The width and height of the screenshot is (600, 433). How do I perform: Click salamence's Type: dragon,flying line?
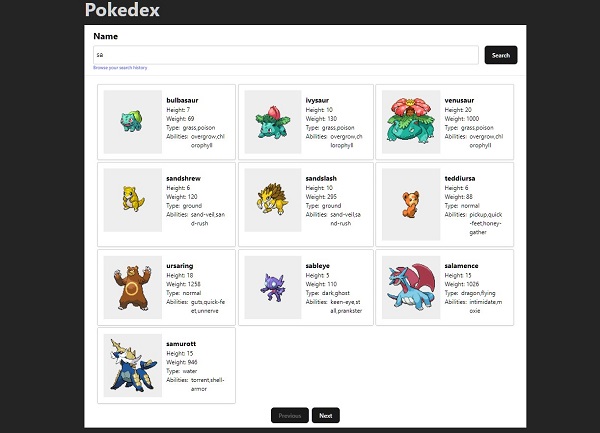click(470, 293)
